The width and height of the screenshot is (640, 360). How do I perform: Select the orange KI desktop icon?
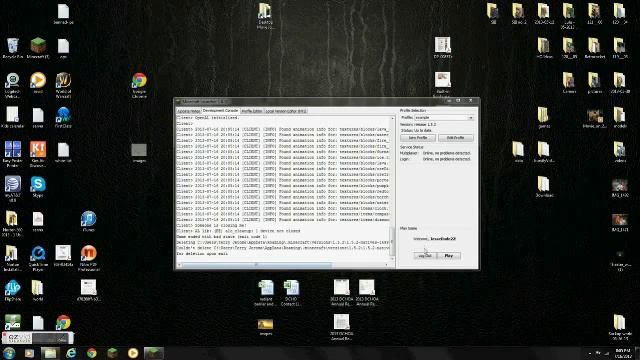point(38,154)
